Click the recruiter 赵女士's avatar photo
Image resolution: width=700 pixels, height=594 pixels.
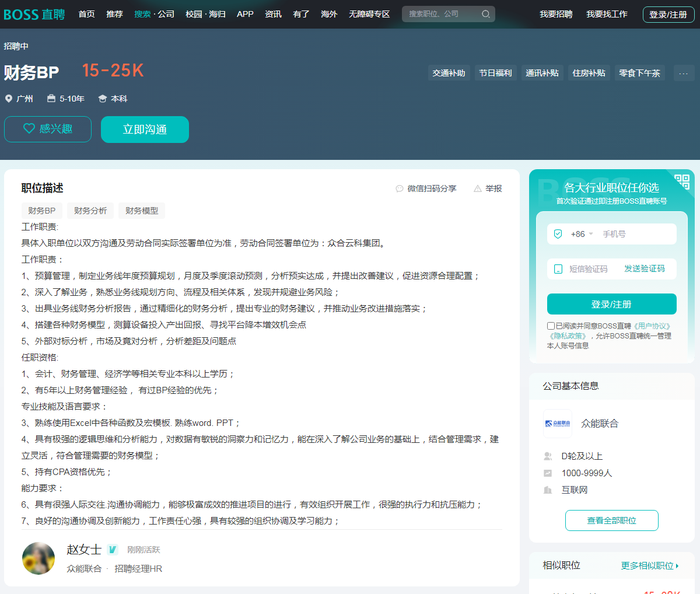pos(38,558)
